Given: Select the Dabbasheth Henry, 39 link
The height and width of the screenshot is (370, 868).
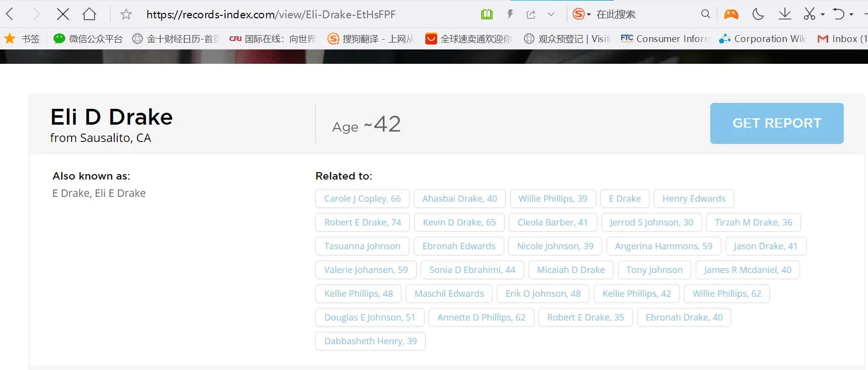Looking at the screenshot, I should 370,341.
